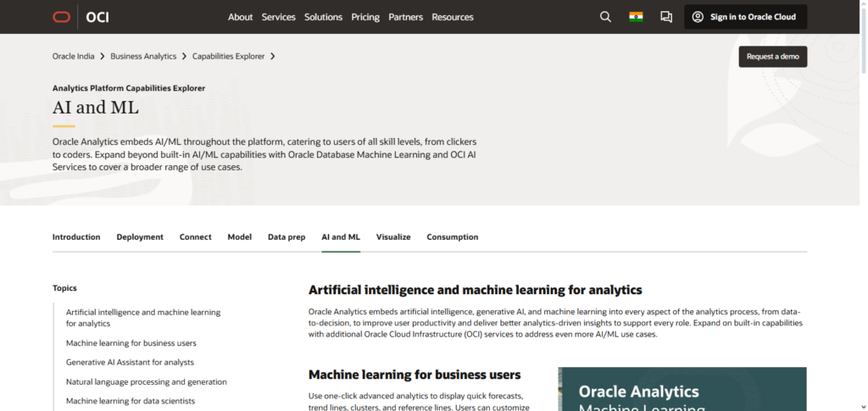Open the search magnifier icon
This screenshot has height=411, width=868.
click(605, 17)
